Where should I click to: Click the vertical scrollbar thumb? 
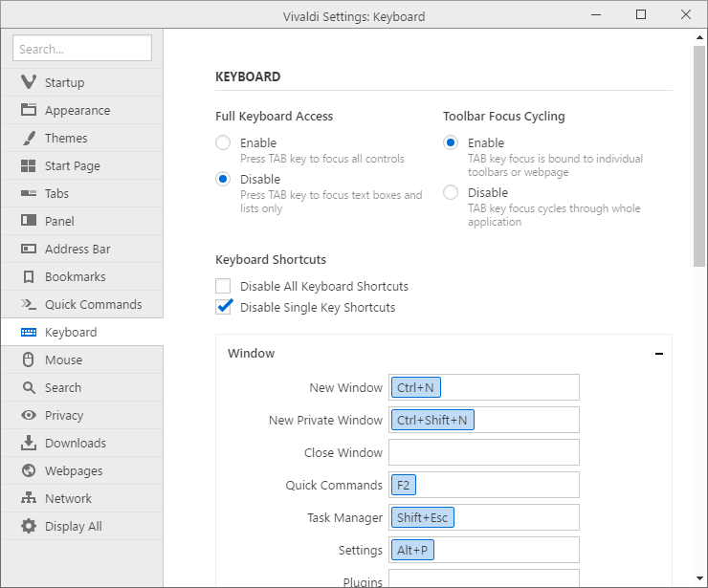point(699,153)
